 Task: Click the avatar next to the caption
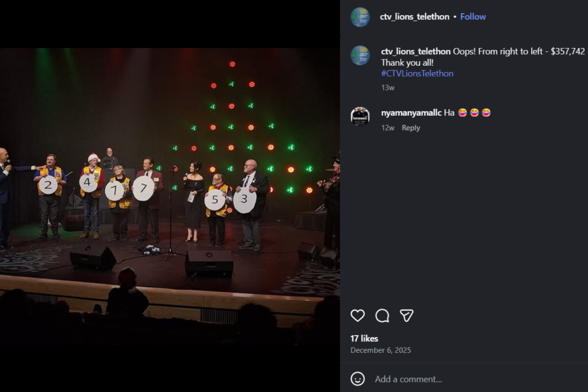point(360,56)
